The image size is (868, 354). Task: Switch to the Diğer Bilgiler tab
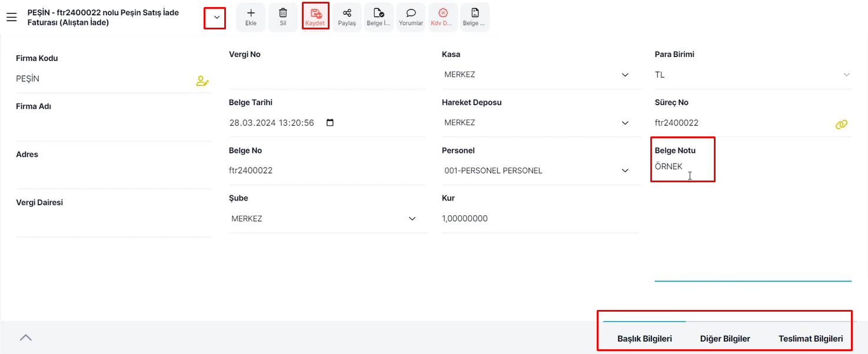725,339
